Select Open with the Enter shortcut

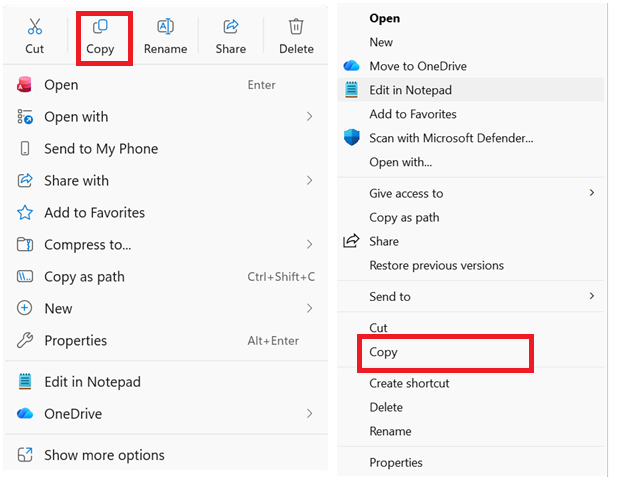pyautogui.click(x=165, y=85)
